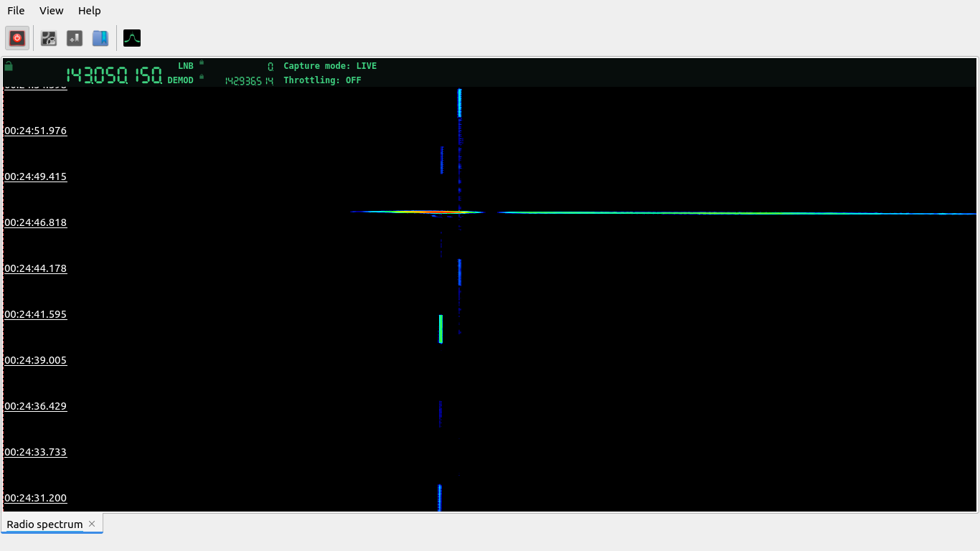Click the 00:24:33.733 timestamp
980x551 pixels.
35,452
